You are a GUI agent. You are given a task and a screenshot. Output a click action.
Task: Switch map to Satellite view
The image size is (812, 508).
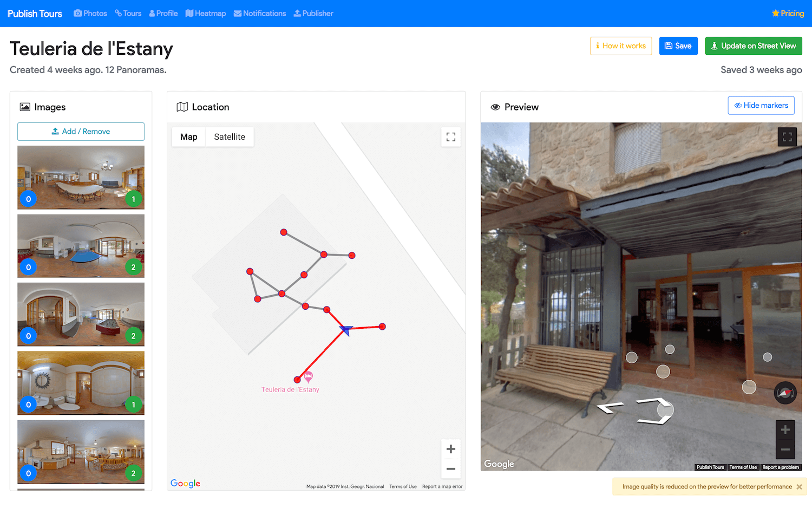[x=230, y=137]
